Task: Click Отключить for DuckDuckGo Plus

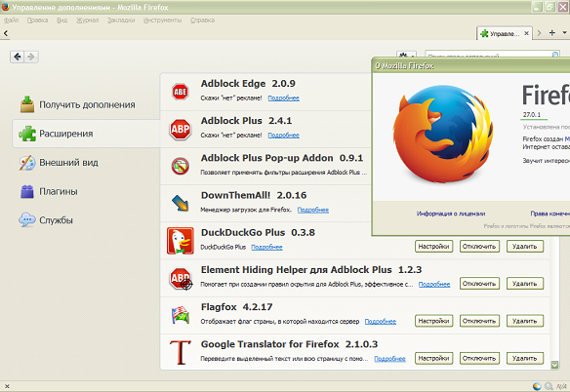Action: [479, 247]
